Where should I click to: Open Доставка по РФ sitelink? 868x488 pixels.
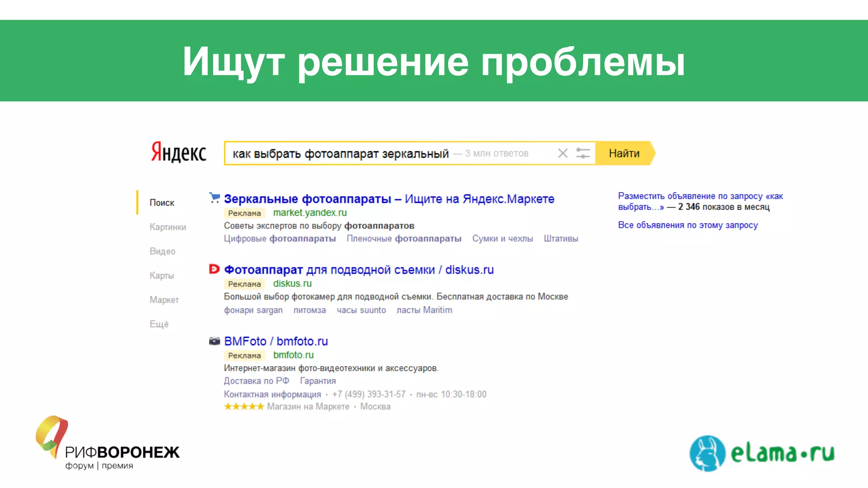coord(256,381)
